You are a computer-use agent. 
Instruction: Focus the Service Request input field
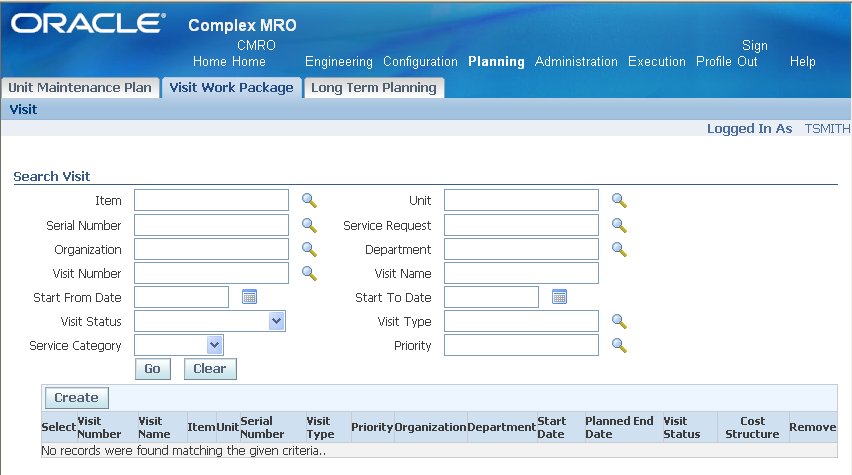(x=521, y=225)
